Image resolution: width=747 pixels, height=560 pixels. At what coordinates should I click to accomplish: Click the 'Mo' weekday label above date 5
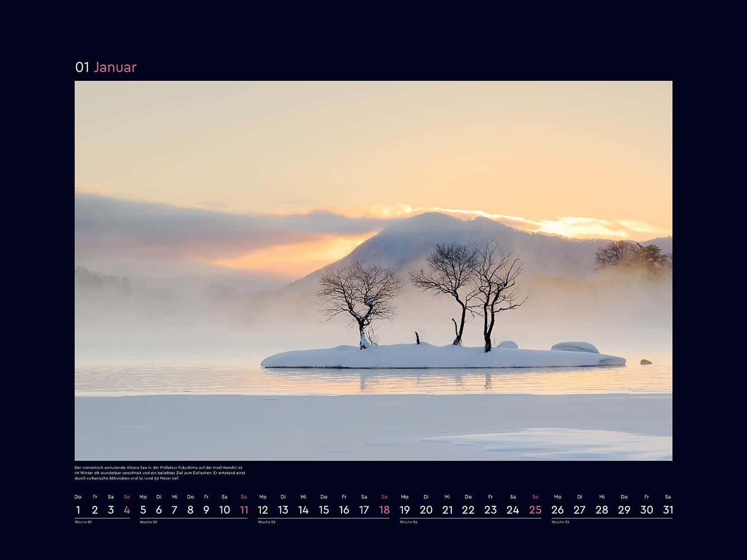coord(143,497)
